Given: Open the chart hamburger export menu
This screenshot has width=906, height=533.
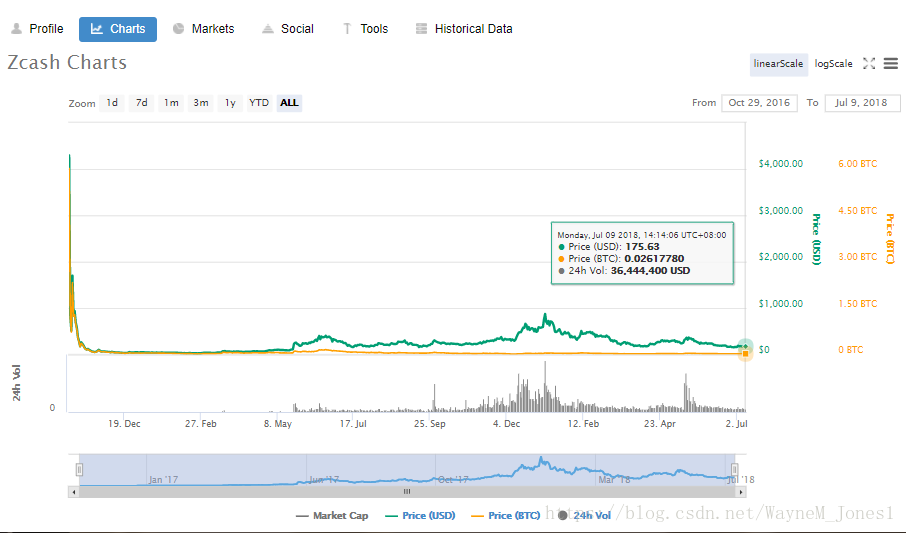Looking at the screenshot, I should [891, 64].
